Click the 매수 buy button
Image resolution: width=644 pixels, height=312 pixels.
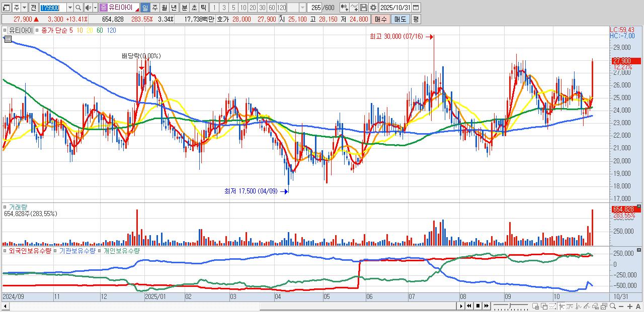click(381, 19)
